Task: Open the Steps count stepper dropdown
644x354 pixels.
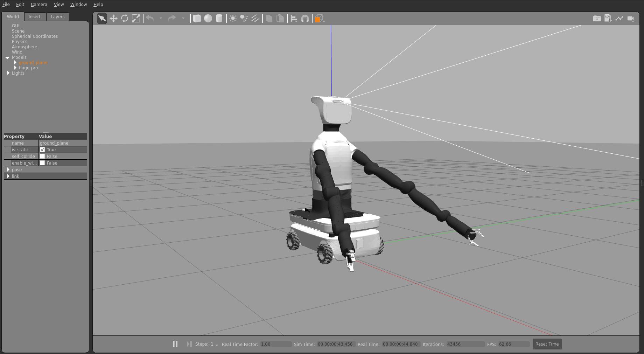Action: [217, 345]
